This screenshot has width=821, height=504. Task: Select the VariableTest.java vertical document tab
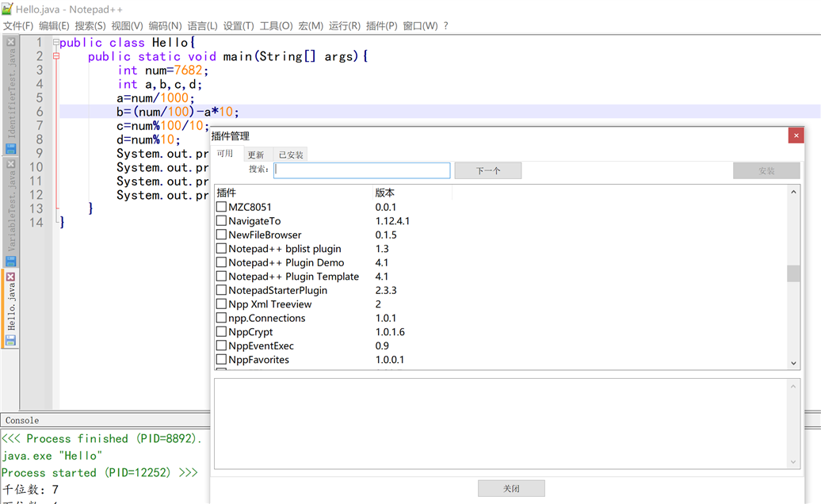click(11, 212)
